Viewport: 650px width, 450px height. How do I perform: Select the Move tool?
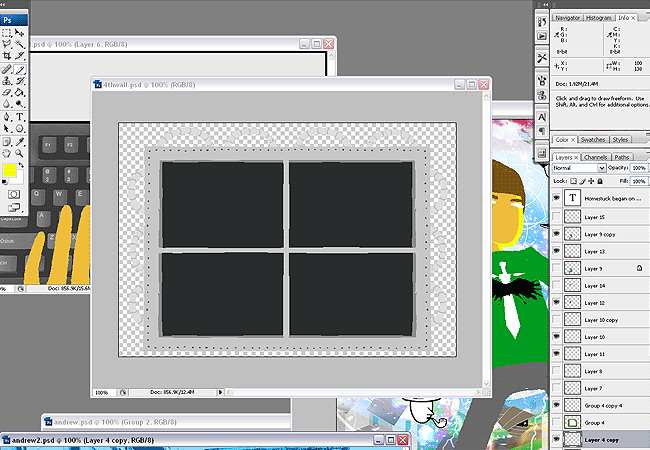point(20,33)
